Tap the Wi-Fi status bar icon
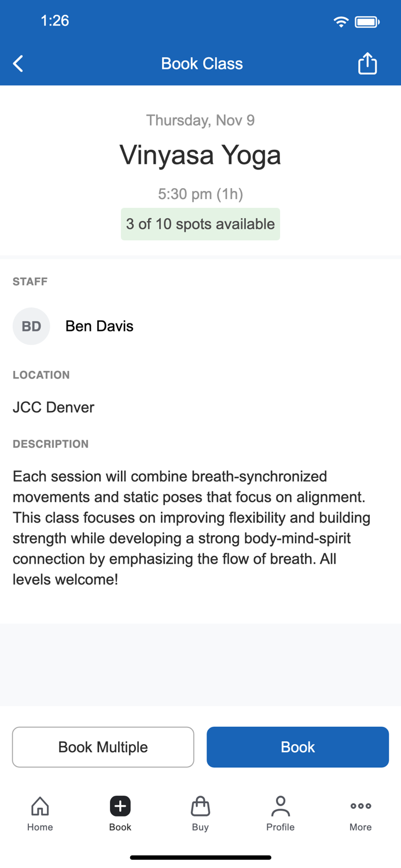Screen dimensions: 401x868 point(341,21)
